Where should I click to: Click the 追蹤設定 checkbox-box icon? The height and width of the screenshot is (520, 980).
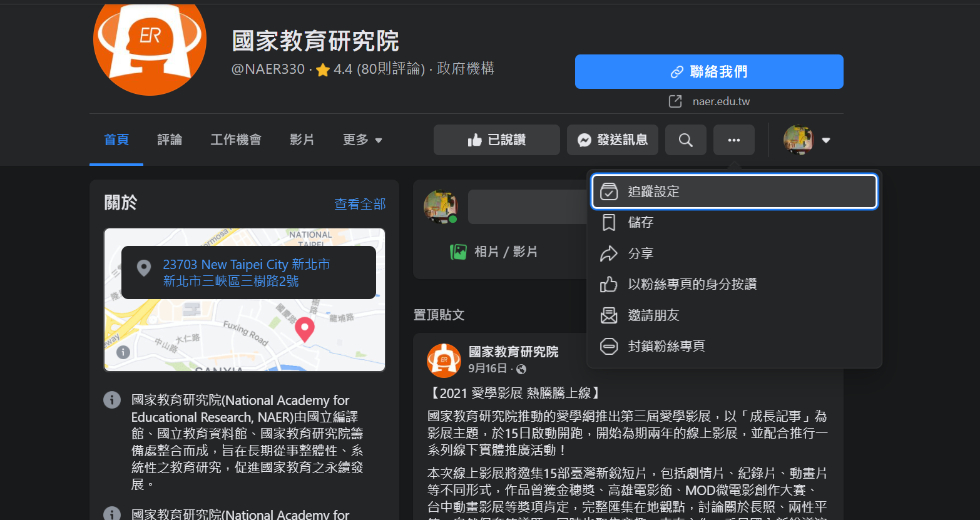pos(609,191)
